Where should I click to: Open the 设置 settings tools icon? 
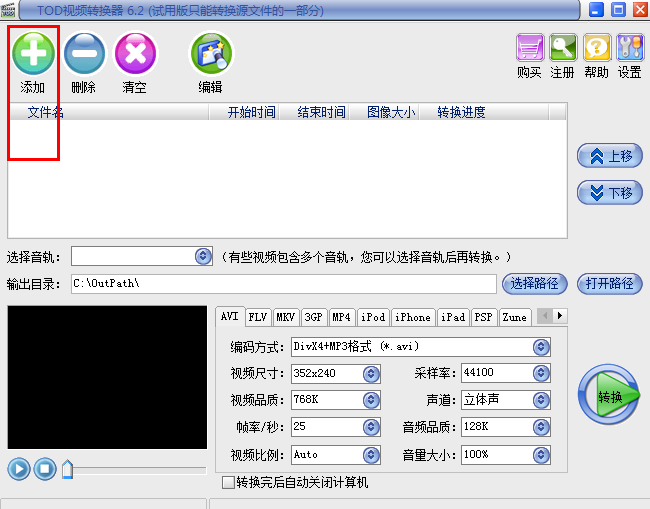[x=630, y=48]
